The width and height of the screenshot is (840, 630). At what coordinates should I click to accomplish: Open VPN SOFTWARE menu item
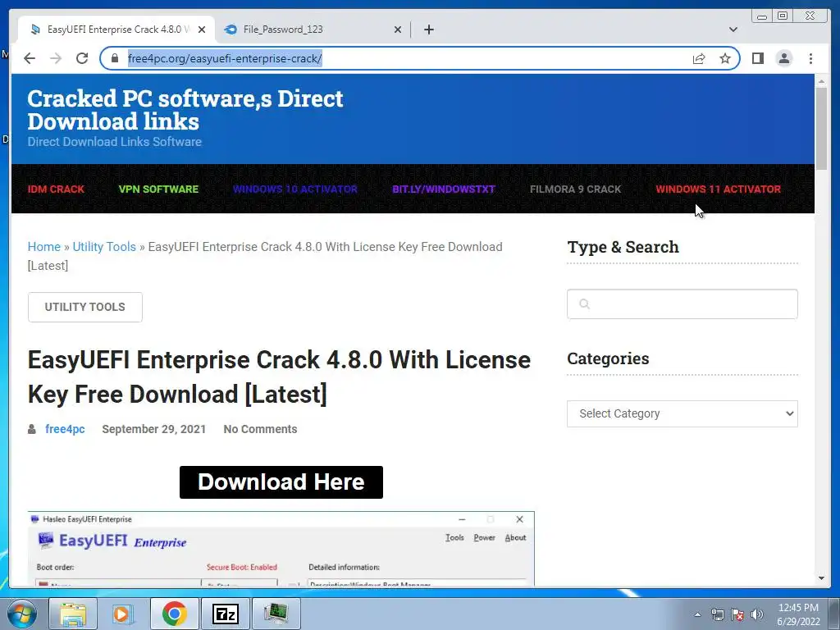(158, 189)
